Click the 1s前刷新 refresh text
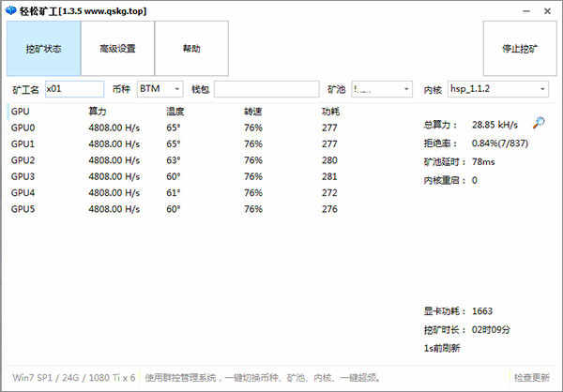The width and height of the screenshot is (563, 392). [442, 348]
